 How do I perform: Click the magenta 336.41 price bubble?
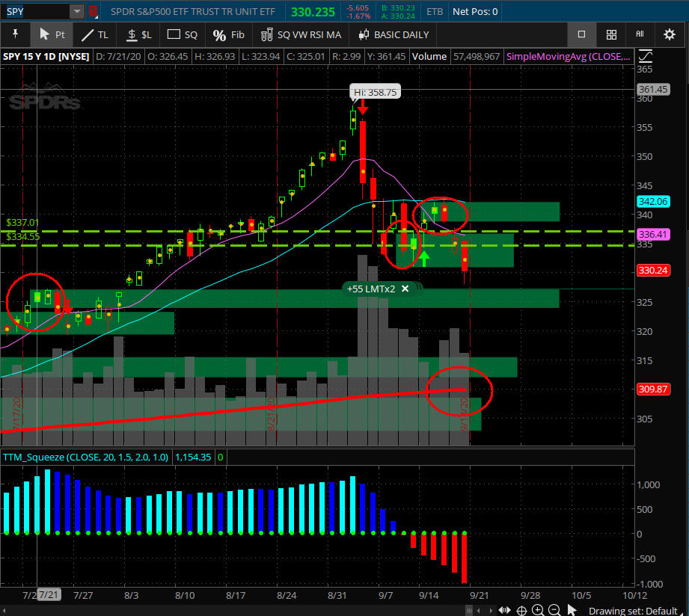pyautogui.click(x=653, y=235)
